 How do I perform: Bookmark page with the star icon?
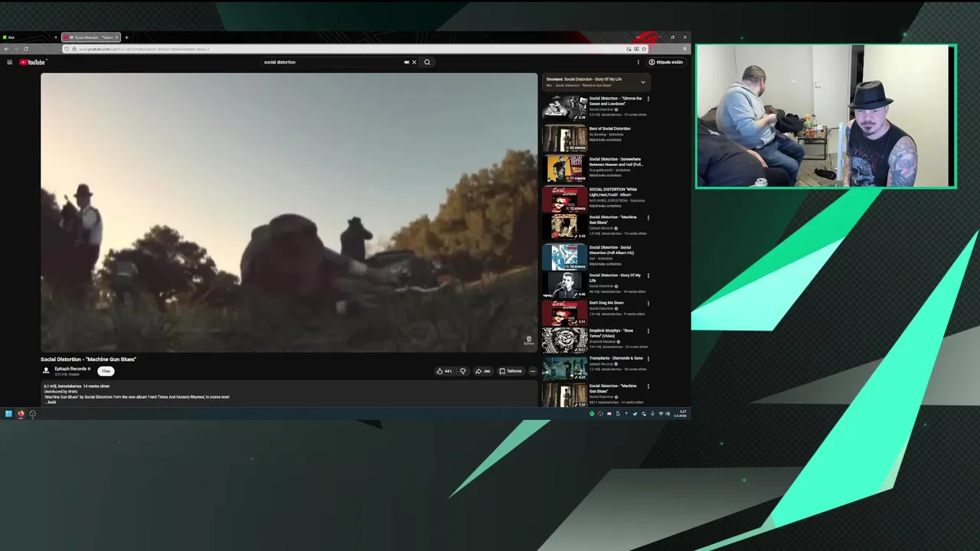644,49
